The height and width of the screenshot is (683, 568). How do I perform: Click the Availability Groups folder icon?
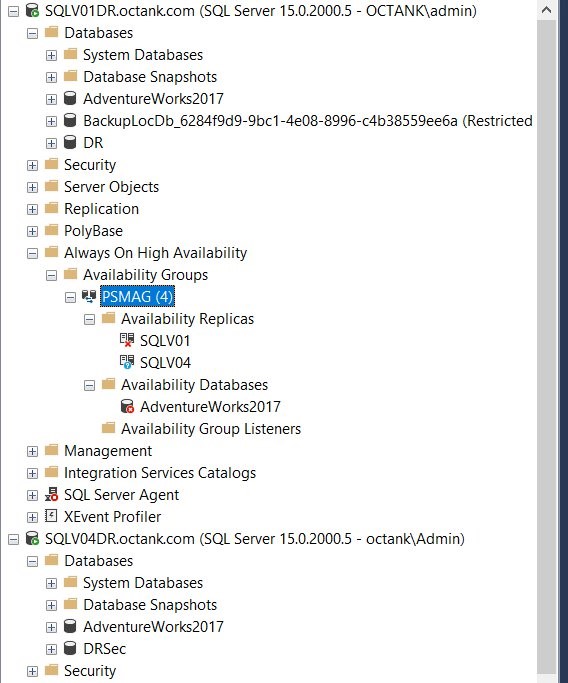pos(70,274)
